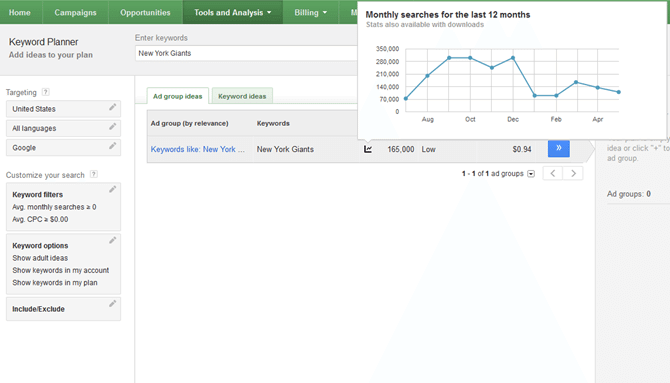Go to next page of ad groups
The image size is (670, 383).
click(x=573, y=174)
